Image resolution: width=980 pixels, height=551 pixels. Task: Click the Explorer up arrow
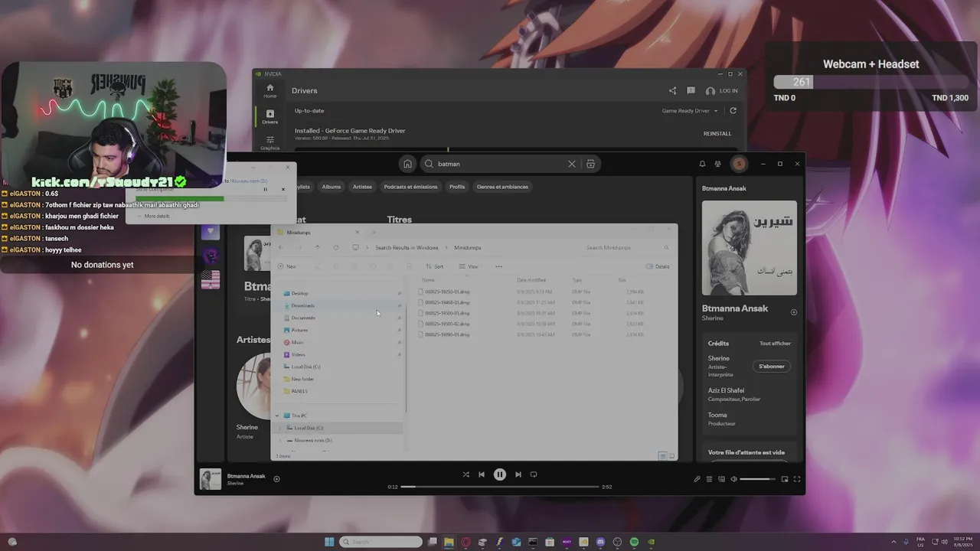pyautogui.click(x=317, y=247)
